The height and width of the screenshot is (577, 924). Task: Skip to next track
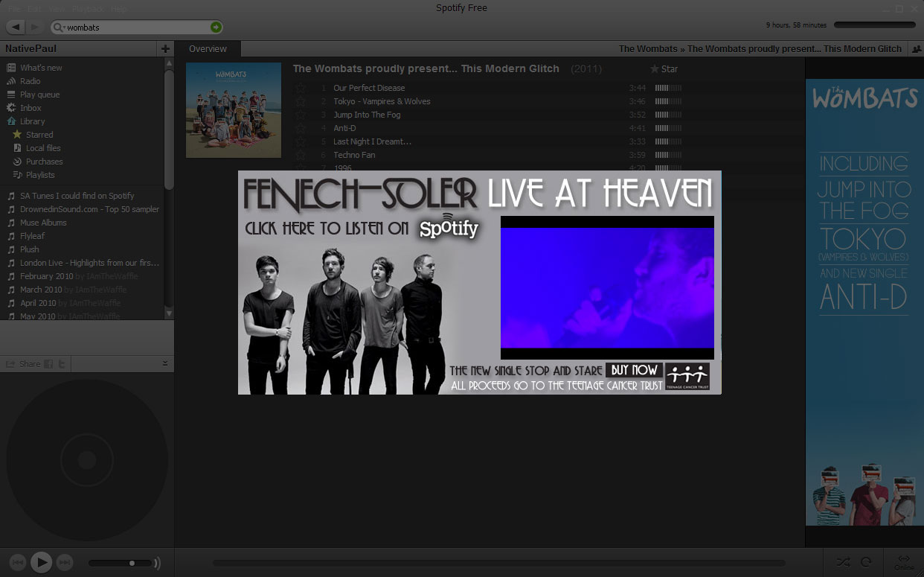coord(65,562)
